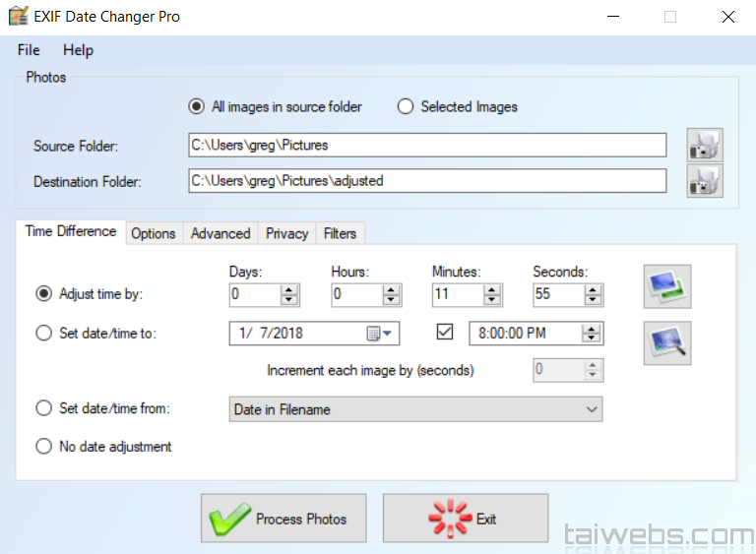Screen dimensions: 756x554
Task: Click the photo time-difference calculator icon
Action: 666,287
